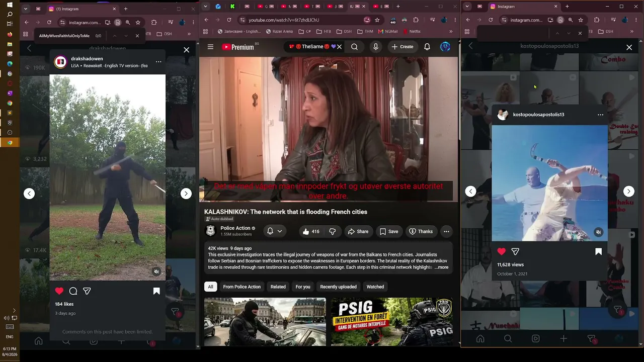This screenshot has height=362, width=644.
Task: Switch to the "(1) Instagram" browser tab
Action: tap(83, 9)
